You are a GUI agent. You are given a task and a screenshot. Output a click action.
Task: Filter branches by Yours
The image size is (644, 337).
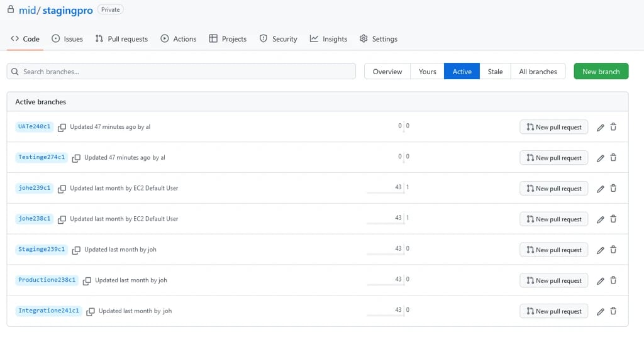coord(427,72)
